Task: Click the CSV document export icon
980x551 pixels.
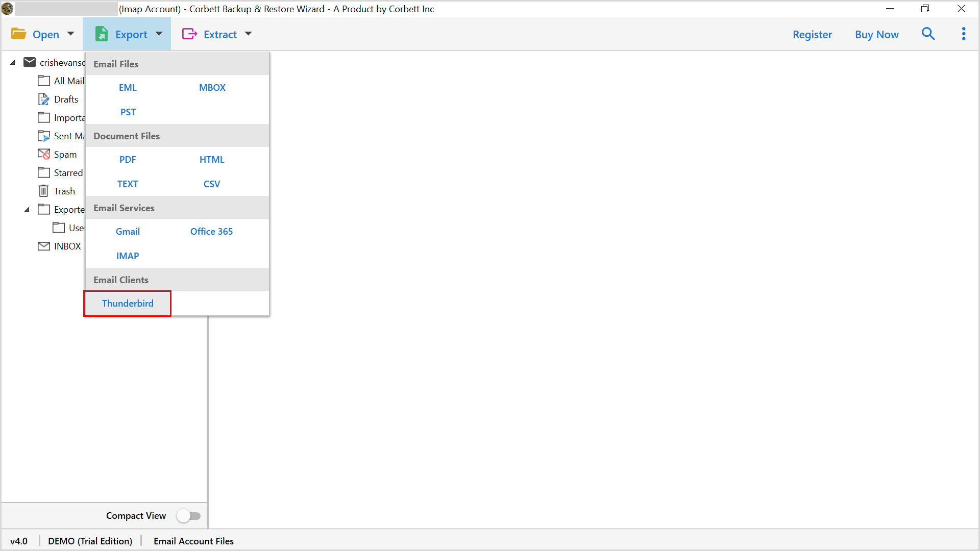Action: 211,184
